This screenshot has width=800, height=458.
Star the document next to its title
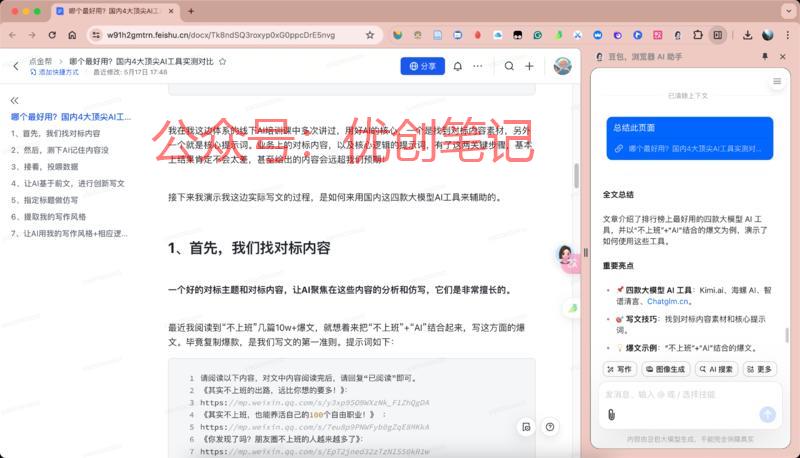222,61
